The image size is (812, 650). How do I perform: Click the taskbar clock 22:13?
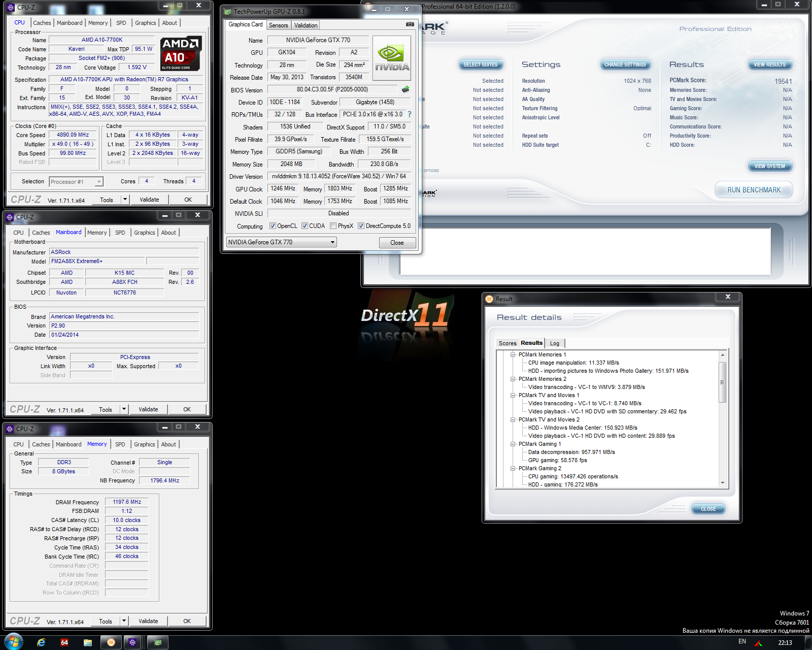[785, 643]
